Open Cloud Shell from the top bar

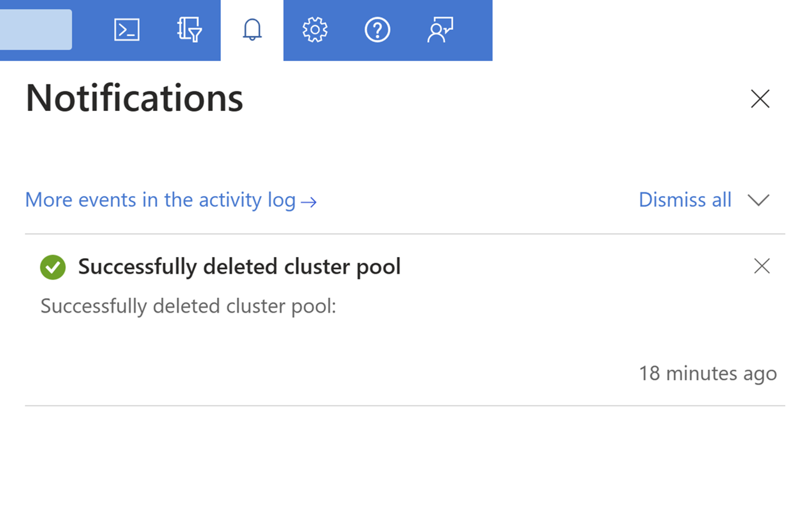point(127,30)
